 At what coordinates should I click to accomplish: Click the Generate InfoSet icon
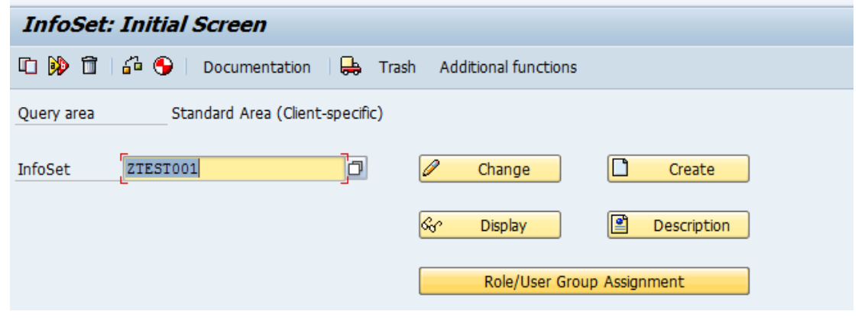click(132, 67)
